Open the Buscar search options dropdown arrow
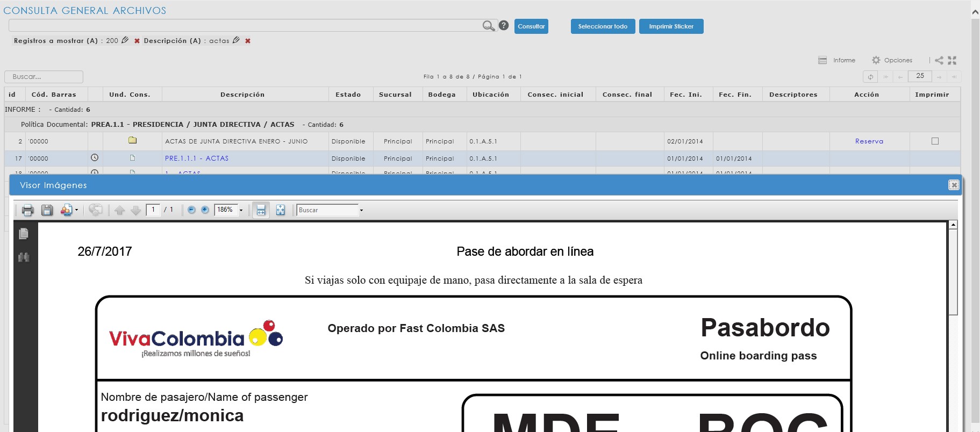The image size is (980, 432). [361, 210]
